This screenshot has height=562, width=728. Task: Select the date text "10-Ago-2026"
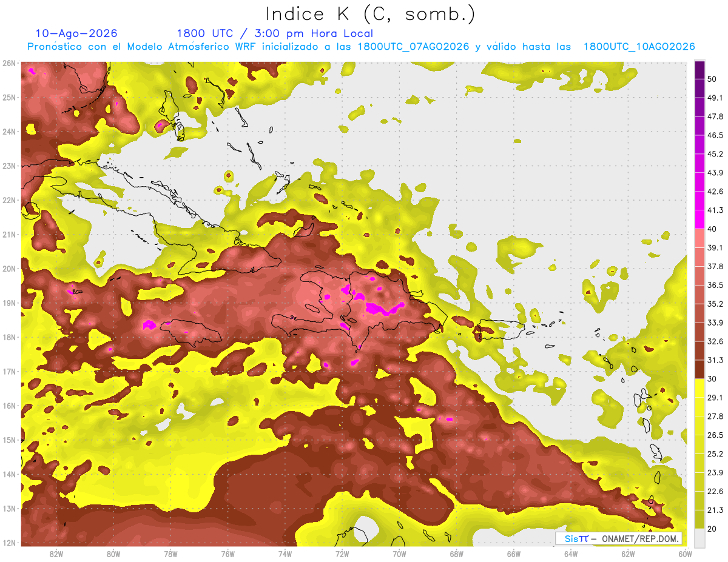[x=76, y=33]
